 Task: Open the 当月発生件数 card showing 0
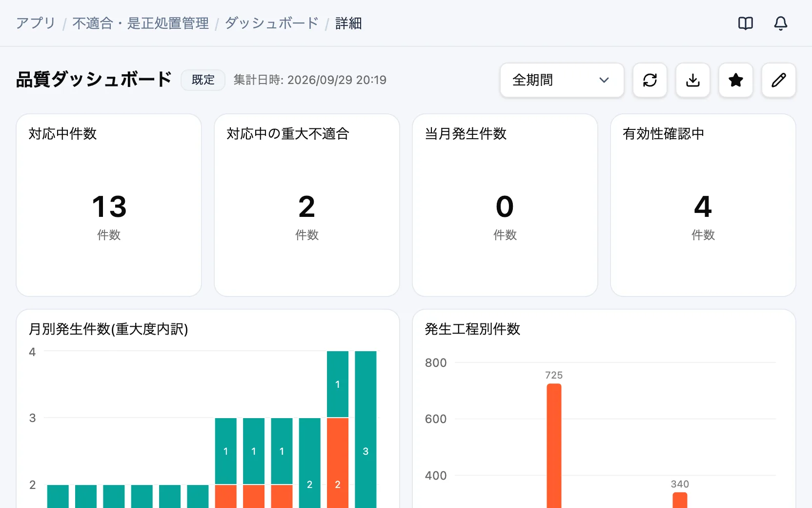click(505, 205)
